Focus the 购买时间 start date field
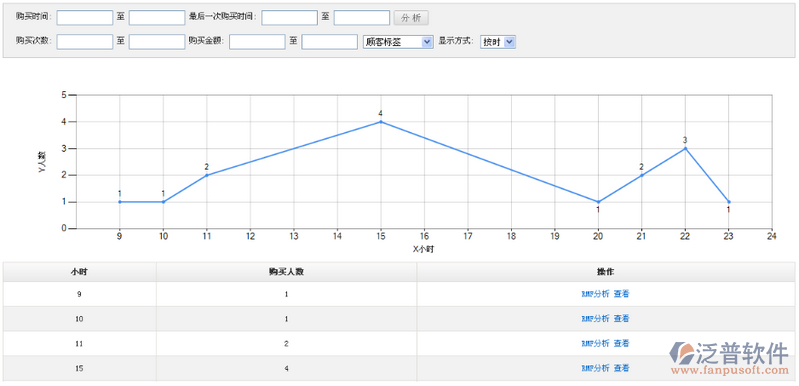This screenshot has width=799, height=386. pos(85,18)
